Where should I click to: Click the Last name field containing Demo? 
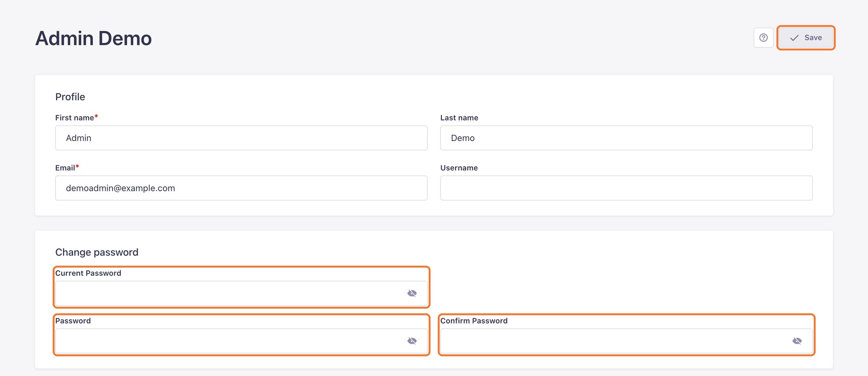[626, 138]
